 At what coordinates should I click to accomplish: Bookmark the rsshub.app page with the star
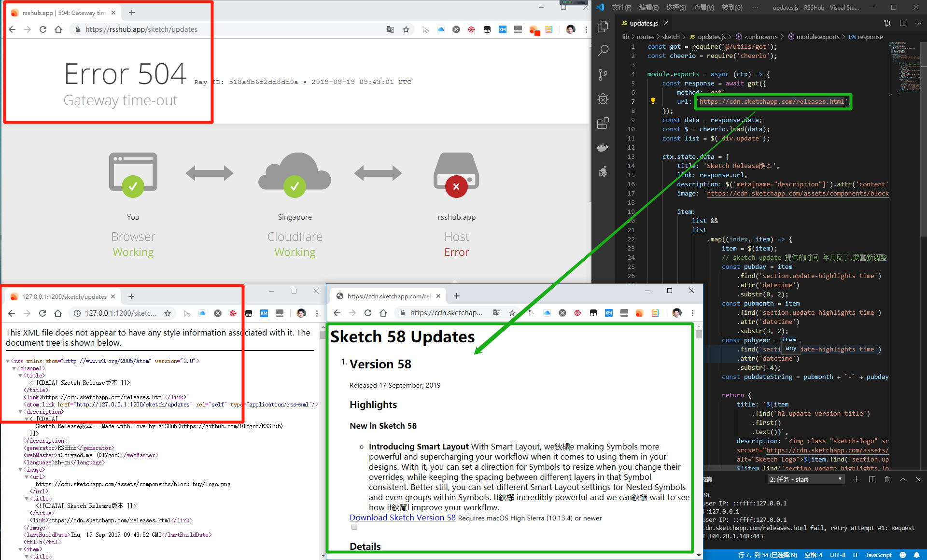click(x=406, y=29)
